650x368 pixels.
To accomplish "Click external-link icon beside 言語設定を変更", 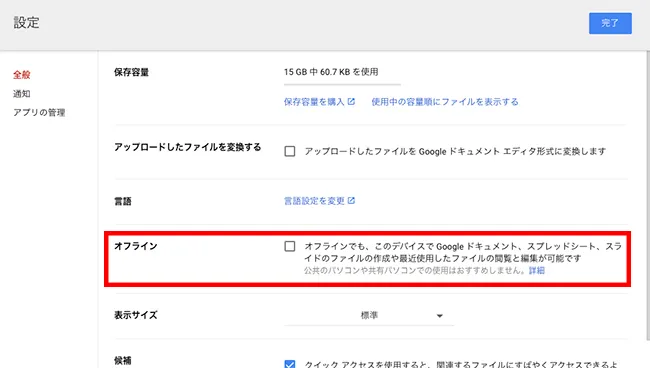I will tap(351, 201).
